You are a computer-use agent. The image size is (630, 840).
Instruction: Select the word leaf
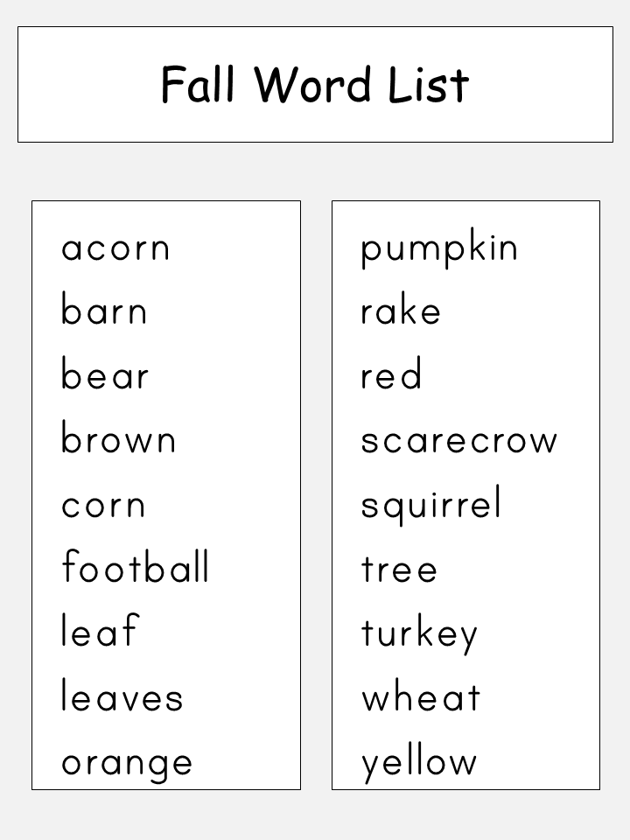(100, 630)
